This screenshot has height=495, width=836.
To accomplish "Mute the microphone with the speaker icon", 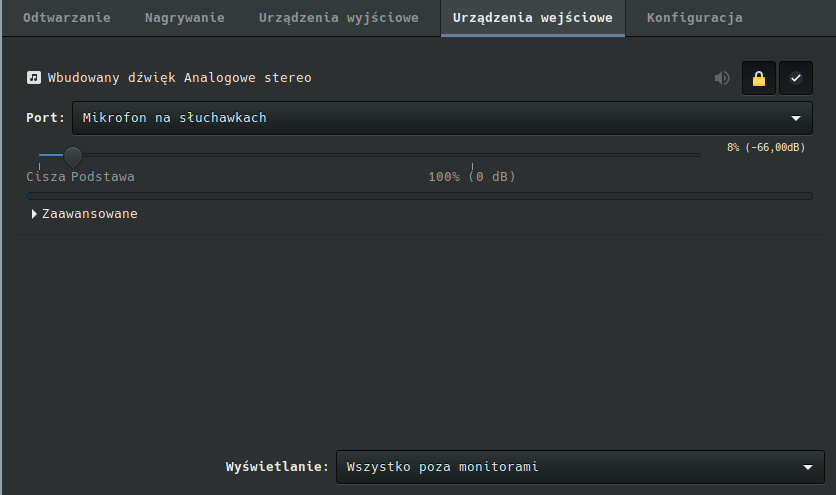I will 722,78.
